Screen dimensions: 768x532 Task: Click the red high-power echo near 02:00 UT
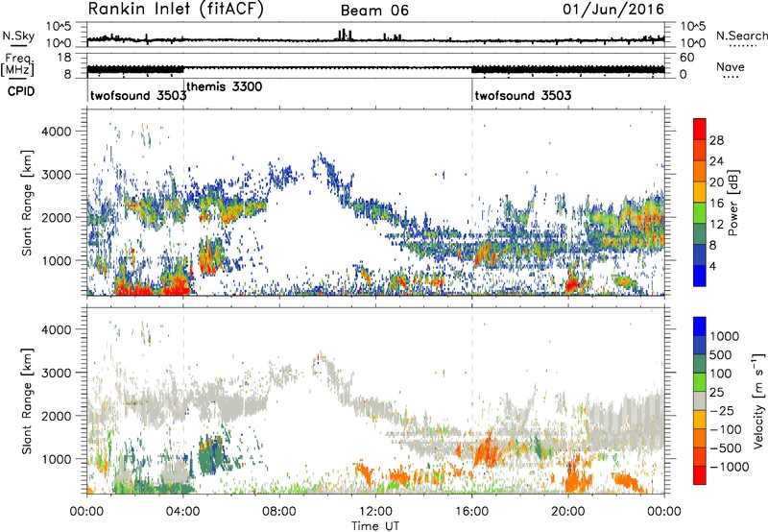click(x=133, y=289)
